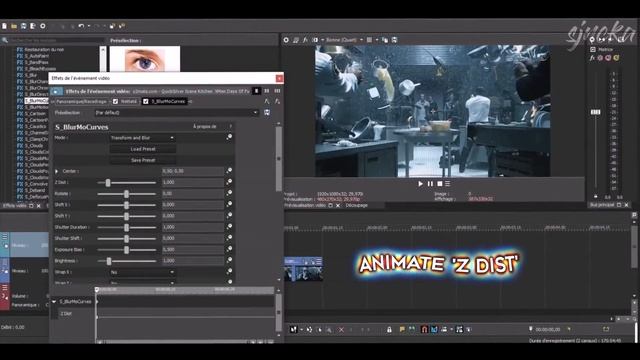
Task: Click the Z Dist slider handle
Action: click(108, 182)
